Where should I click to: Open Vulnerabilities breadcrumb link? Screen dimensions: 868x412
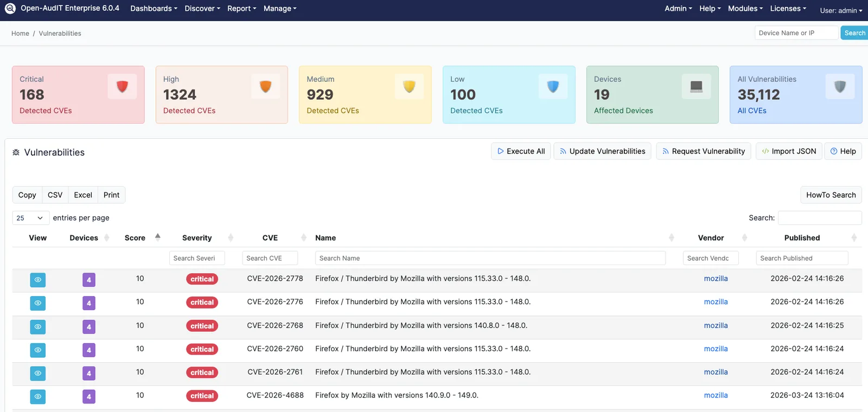pos(60,34)
